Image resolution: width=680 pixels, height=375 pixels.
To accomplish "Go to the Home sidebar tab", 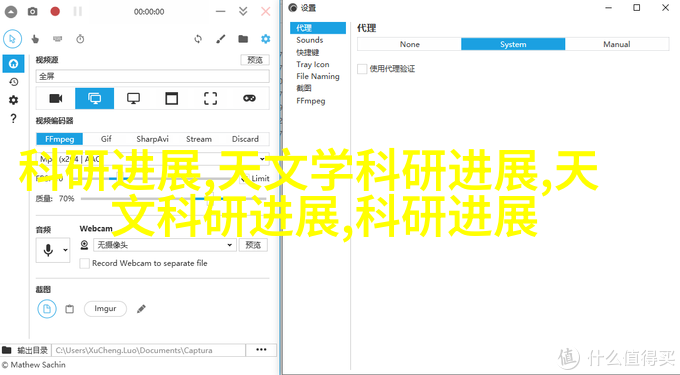I will click(13, 64).
